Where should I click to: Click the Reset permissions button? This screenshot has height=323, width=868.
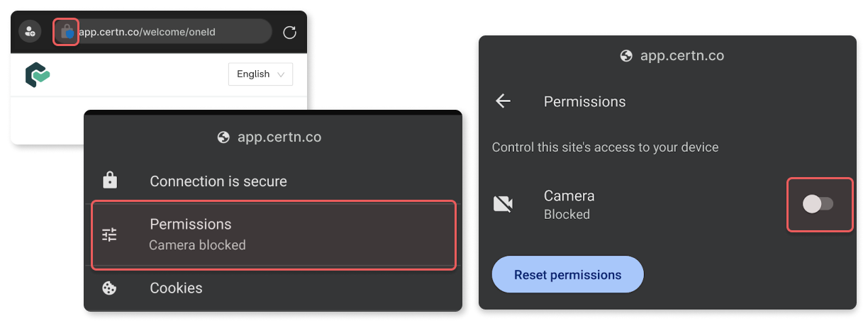pyautogui.click(x=567, y=275)
